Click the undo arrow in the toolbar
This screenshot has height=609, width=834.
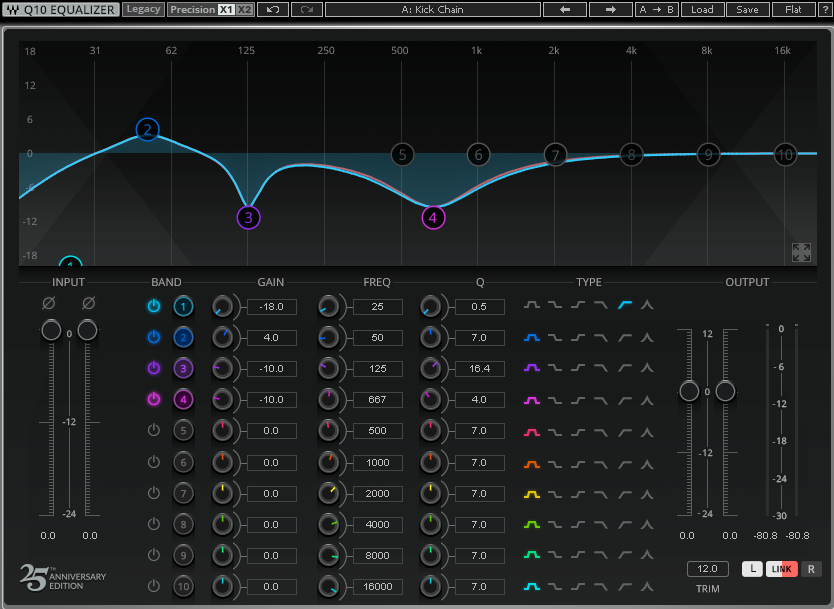point(273,10)
